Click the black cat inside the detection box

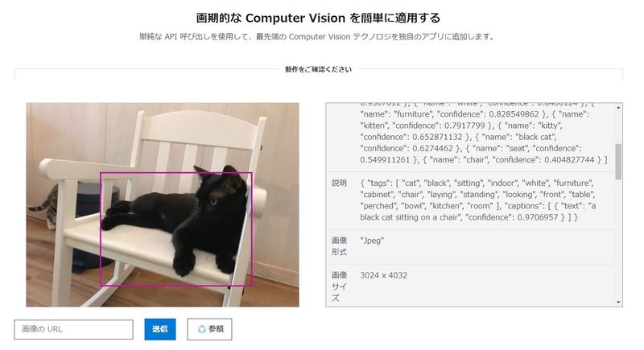pos(180,220)
